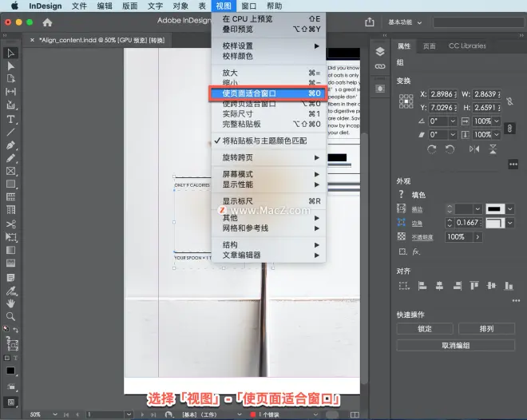
Task: Click the opacity 100% field
Action: [x=459, y=237]
